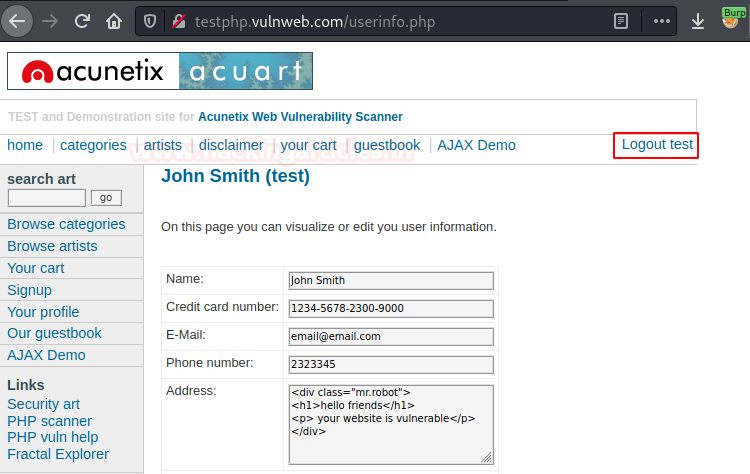Click the insecure connection padlock icon
This screenshot has width=750, height=474.
179,22
